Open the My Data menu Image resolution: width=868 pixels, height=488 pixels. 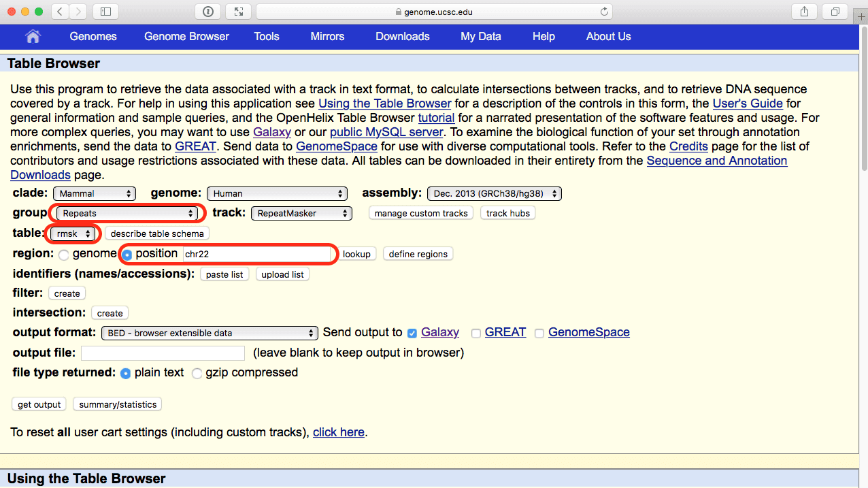click(480, 37)
